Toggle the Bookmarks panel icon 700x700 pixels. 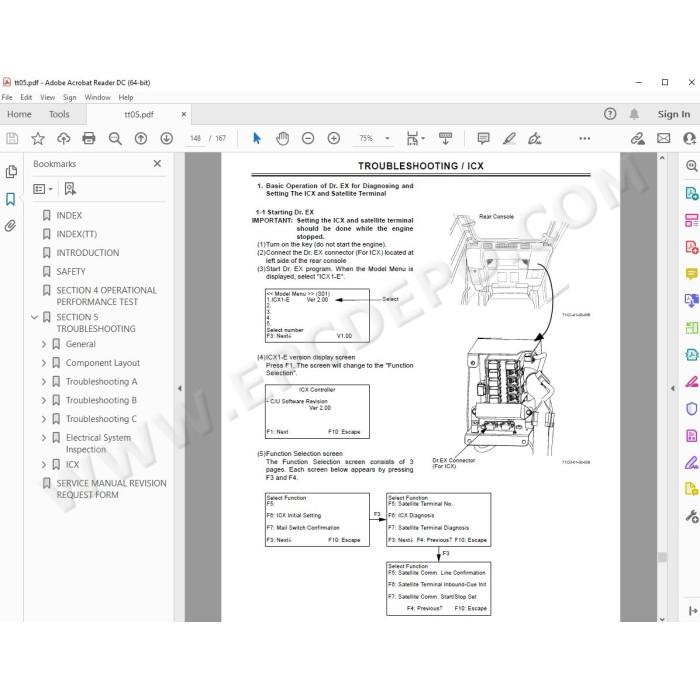pos(11,199)
